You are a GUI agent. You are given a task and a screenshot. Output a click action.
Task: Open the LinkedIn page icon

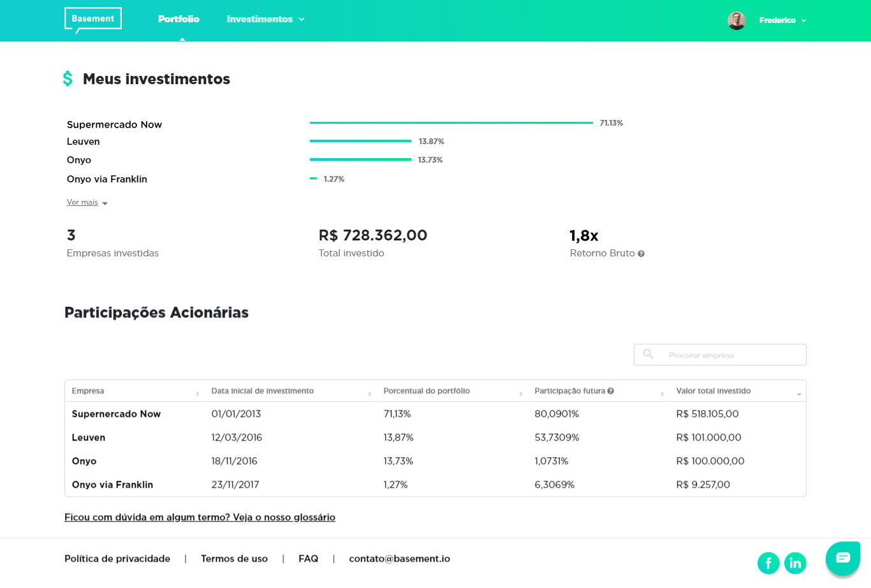(x=795, y=563)
